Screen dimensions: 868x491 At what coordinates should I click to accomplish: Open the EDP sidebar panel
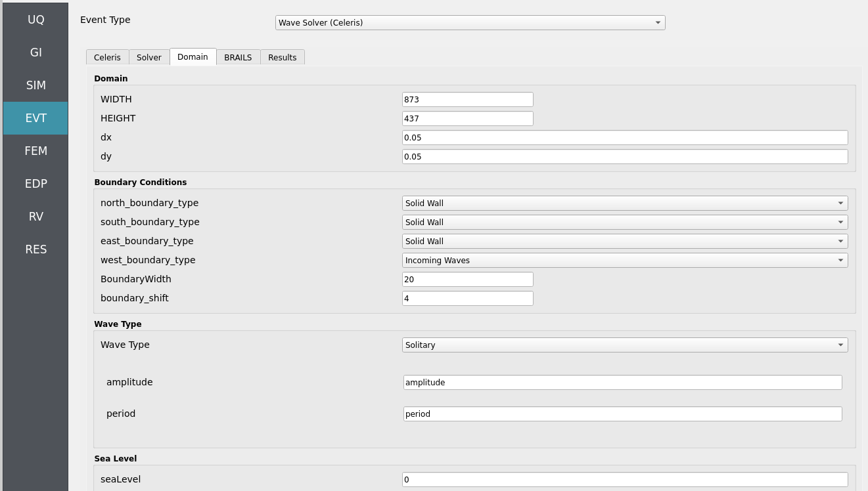pos(35,184)
